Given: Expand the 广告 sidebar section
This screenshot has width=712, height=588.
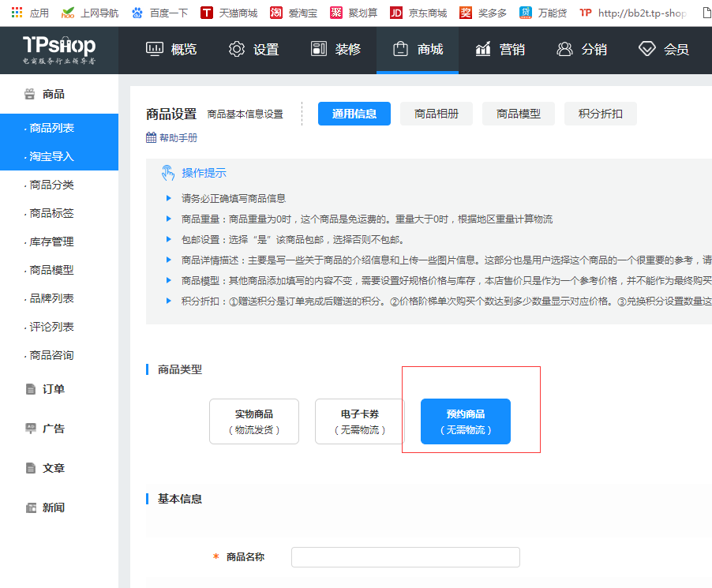Looking at the screenshot, I should point(53,429).
